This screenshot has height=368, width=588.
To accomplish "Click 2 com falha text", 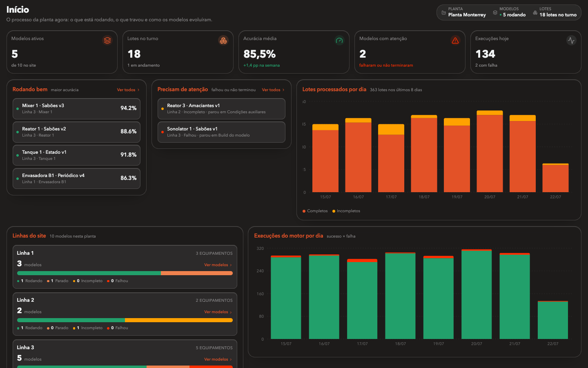I will (486, 65).
